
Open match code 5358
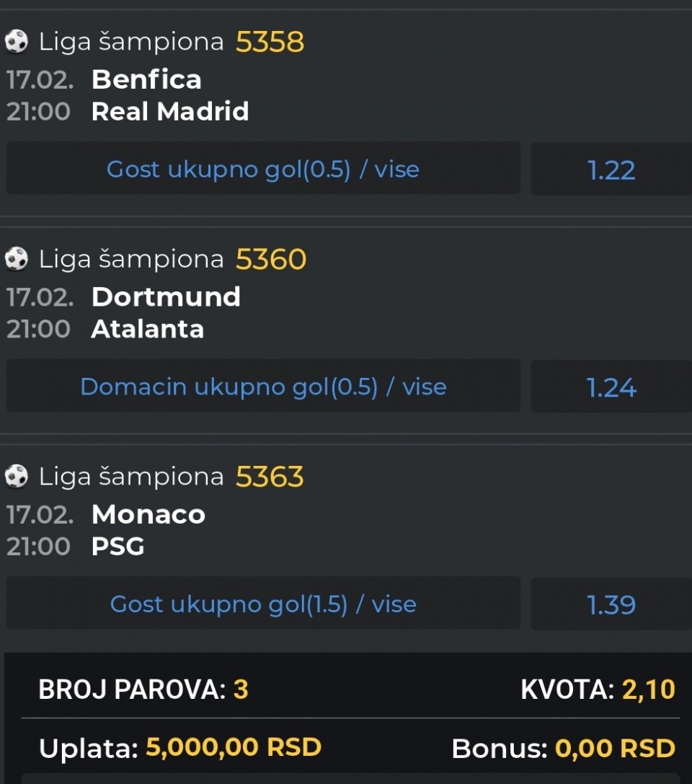click(x=270, y=42)
